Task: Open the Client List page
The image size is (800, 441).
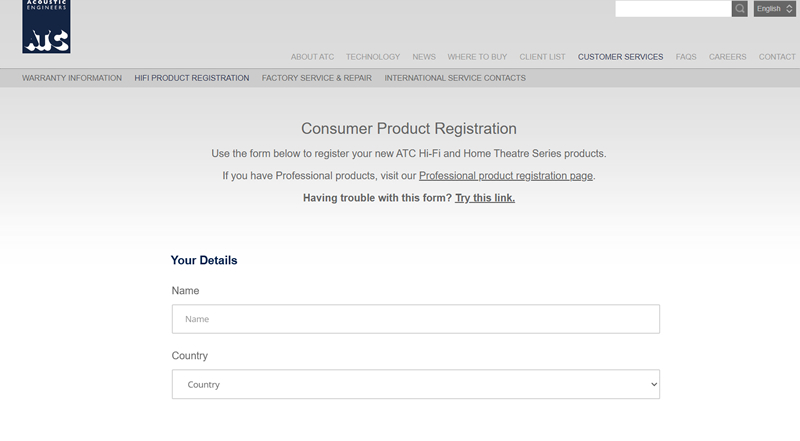Action: click(542, 57)
